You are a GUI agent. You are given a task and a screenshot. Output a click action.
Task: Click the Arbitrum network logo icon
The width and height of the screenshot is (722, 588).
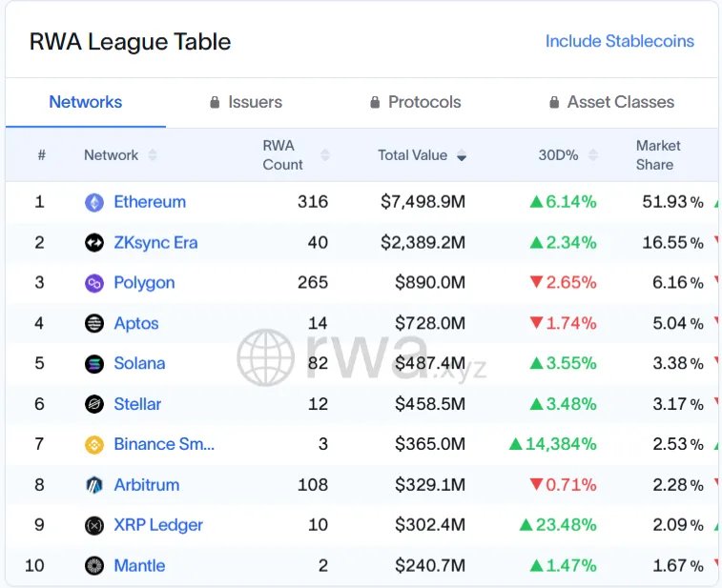[x=94, y=485]
